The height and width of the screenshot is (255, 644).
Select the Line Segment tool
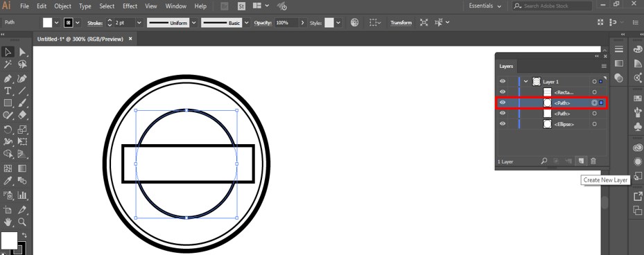click(x=22, y=91)
